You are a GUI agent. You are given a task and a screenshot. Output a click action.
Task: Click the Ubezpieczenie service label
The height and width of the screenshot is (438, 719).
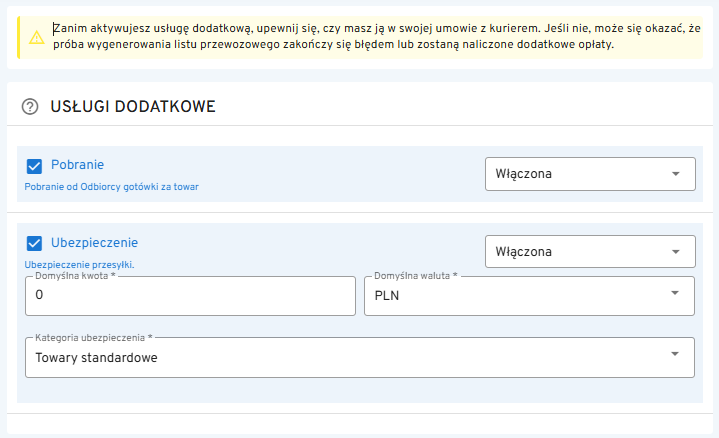pos(94,242)
